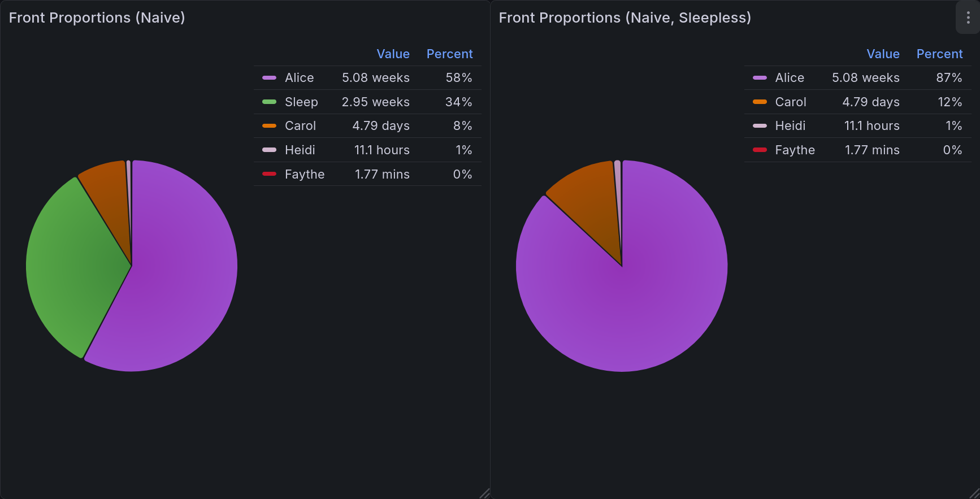The image size is (980, 499).
Task: Toggle the Alice series in right panel legend
Action: [x=789, y=77]
